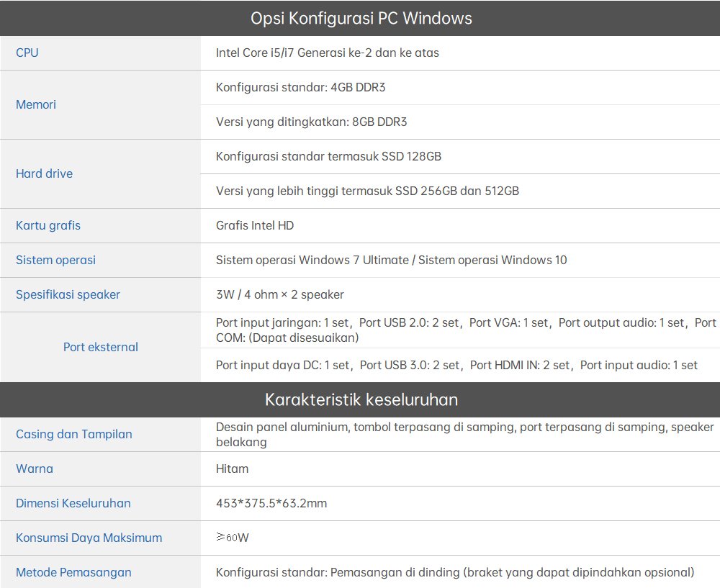Click the 'Sistem operasi' row label

pos(55,260)
